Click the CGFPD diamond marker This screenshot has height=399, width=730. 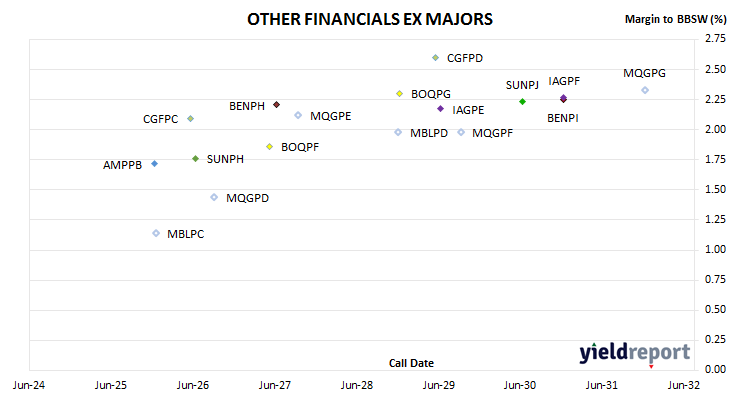coord(435,58)
